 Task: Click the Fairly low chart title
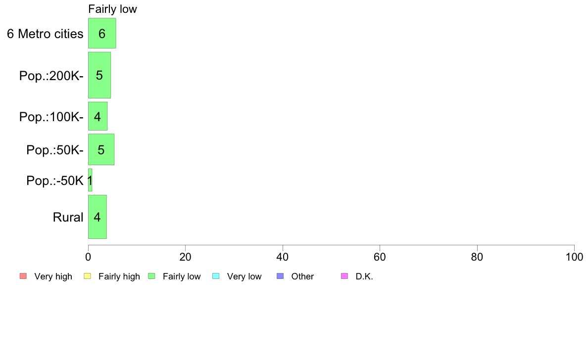point(112,9)
